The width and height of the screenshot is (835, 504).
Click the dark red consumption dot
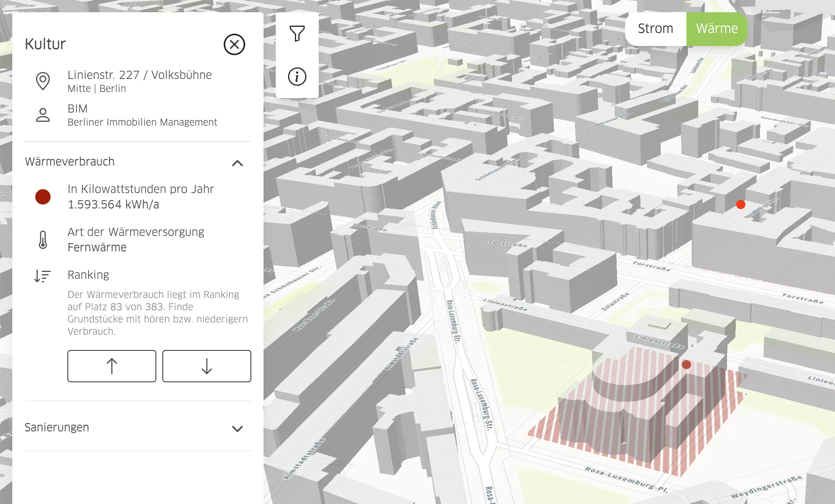click(43, 197)
